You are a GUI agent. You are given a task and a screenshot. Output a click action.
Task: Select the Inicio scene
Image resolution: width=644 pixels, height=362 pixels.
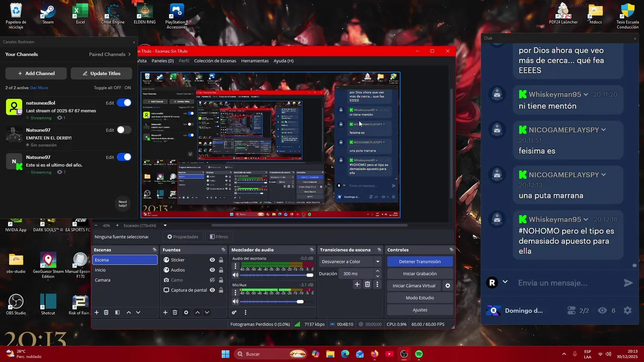(x=125, y=270)
